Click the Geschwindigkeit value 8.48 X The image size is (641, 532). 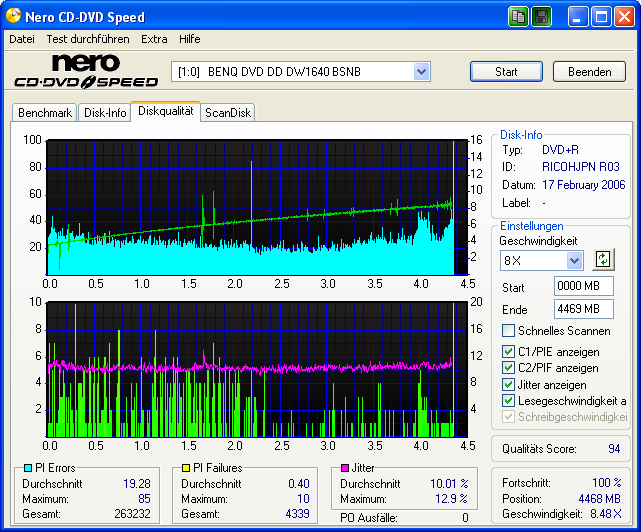[x=606, y=514]
